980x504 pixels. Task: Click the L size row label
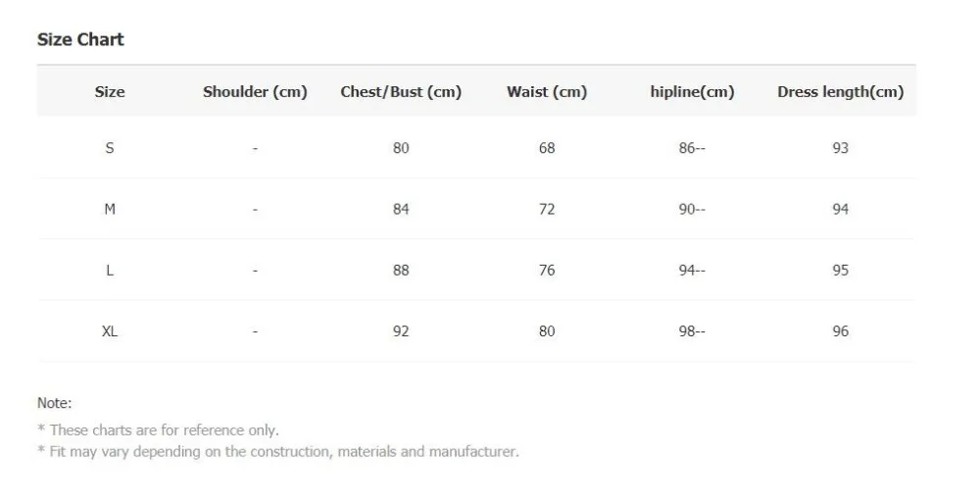click(x=110, y=271)
